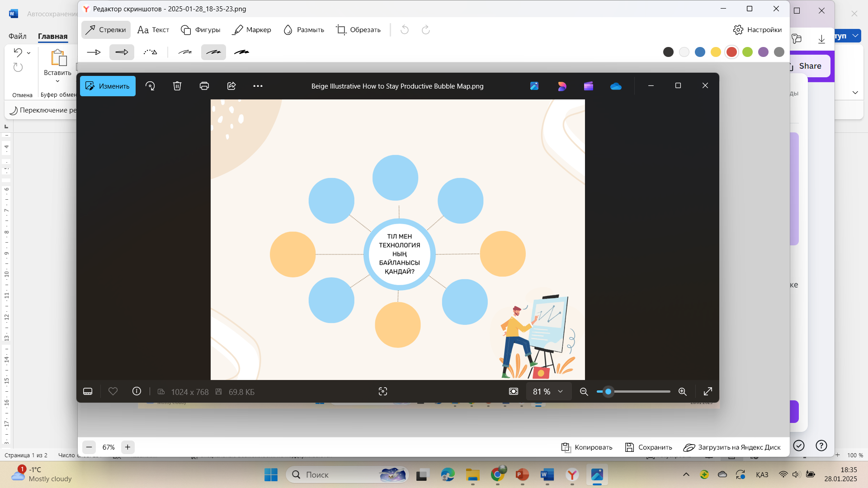Viewport: 868px width, 488px height.
Task: Click the delete trash icon in photo viewer
Action: pyautogui.click(x=177, y=86)
